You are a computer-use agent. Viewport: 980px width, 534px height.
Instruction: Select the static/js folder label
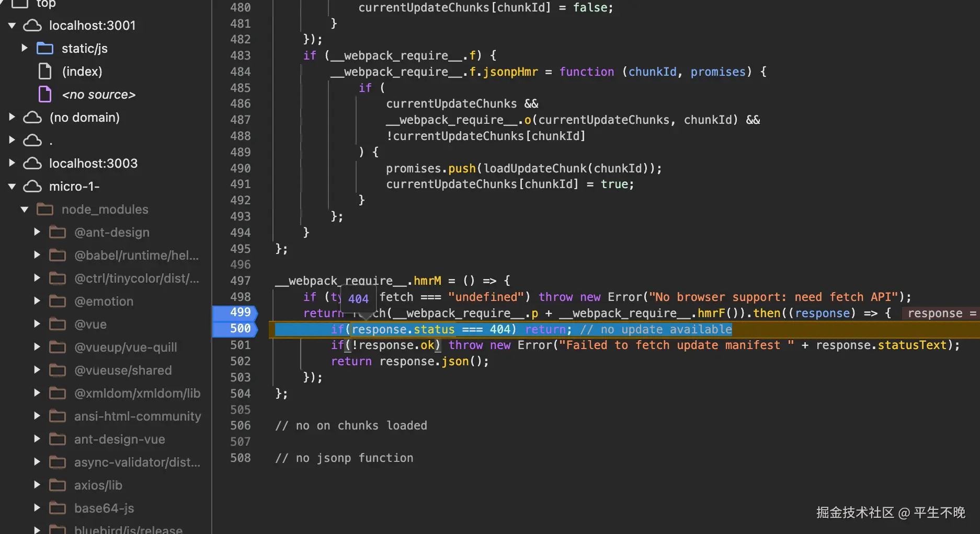85,49
